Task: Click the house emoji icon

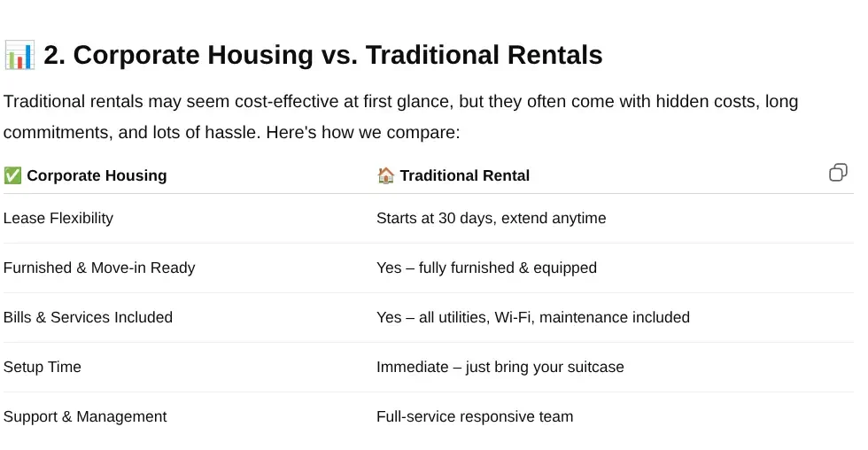Action: (386, 175)
